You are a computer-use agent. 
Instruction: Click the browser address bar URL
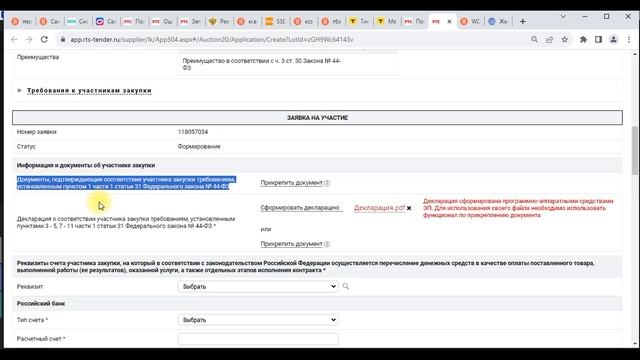point(211,40)
